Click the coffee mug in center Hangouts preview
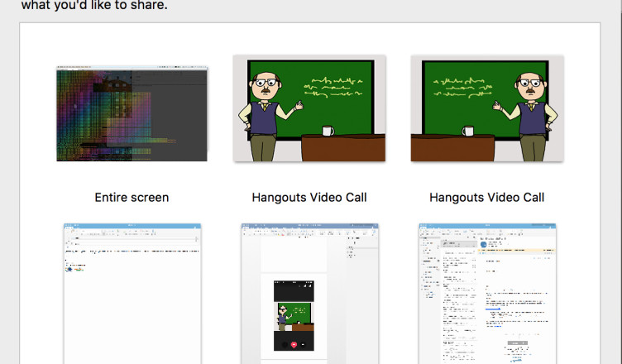 pos(328,131)
